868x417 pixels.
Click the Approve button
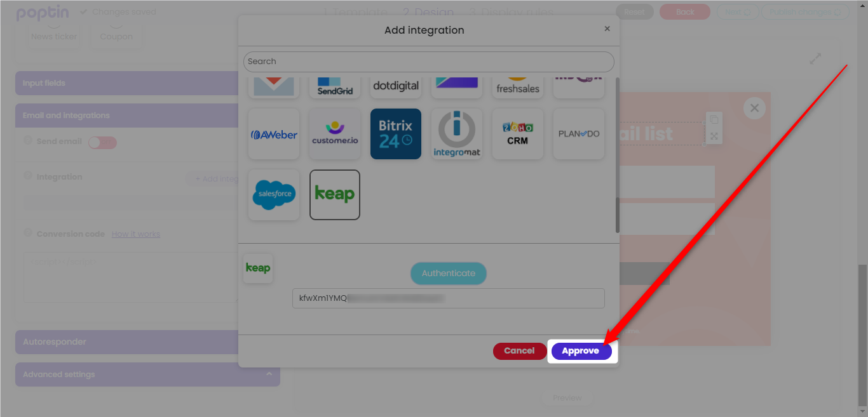[581, 351]
